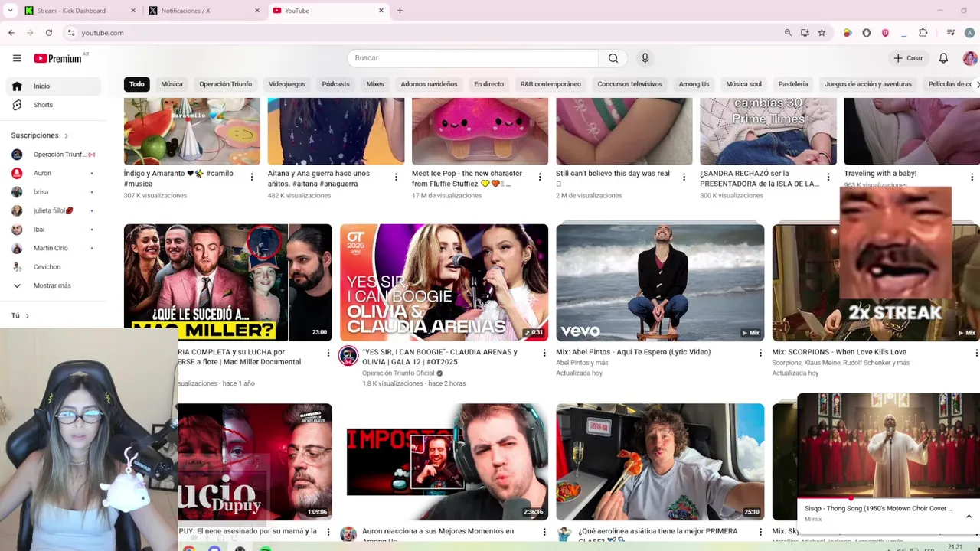Seek in miniplayer progress bar
This screenshot has width=980, height=551.
pos(889,498)
